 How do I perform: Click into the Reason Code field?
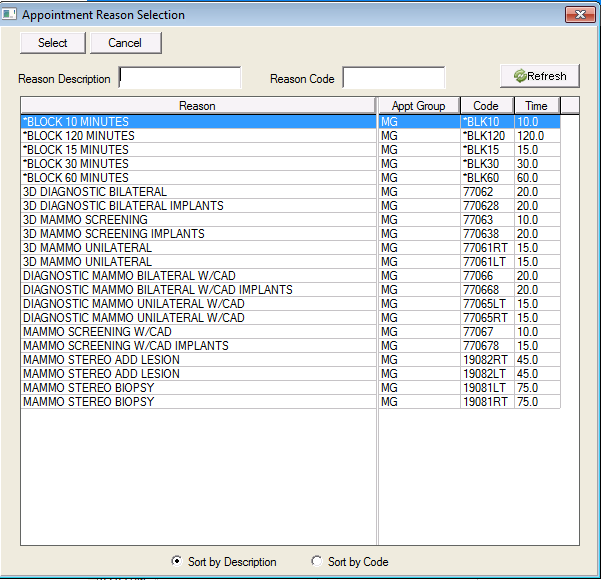point(393,78)
